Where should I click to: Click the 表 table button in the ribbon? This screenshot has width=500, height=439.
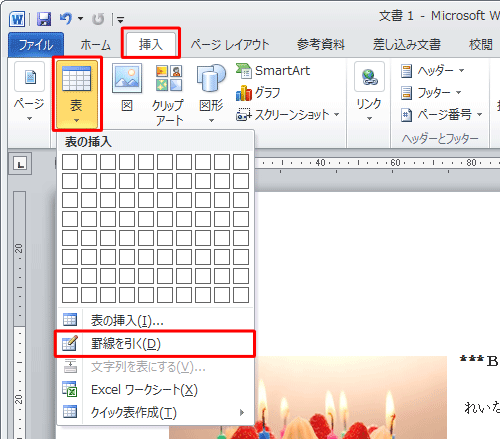coord(77,93)
